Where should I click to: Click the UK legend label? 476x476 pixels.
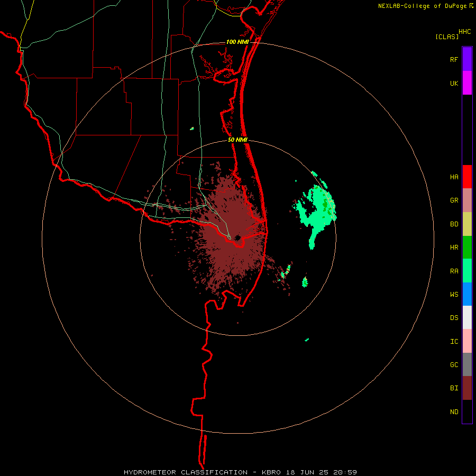coord(454,83)
